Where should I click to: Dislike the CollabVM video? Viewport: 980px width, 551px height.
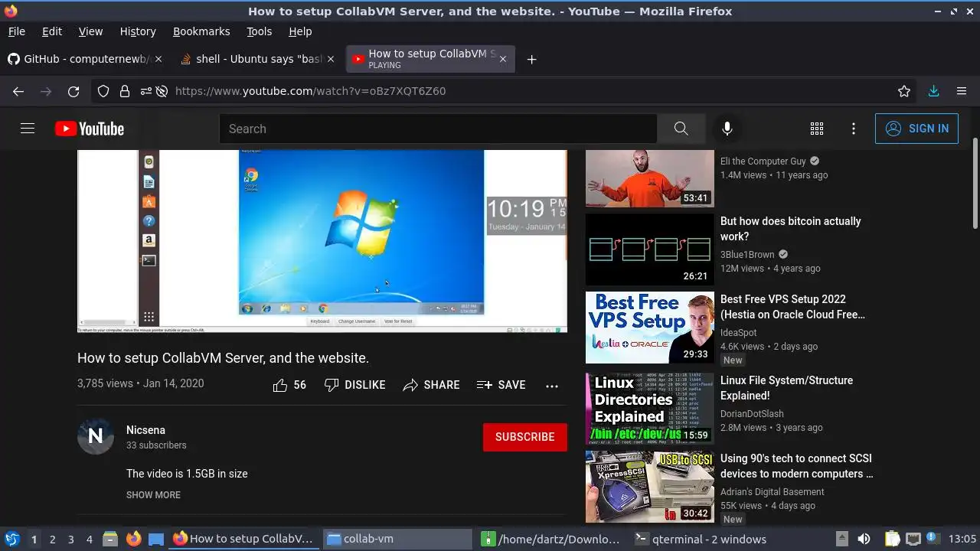click(354, 385)
